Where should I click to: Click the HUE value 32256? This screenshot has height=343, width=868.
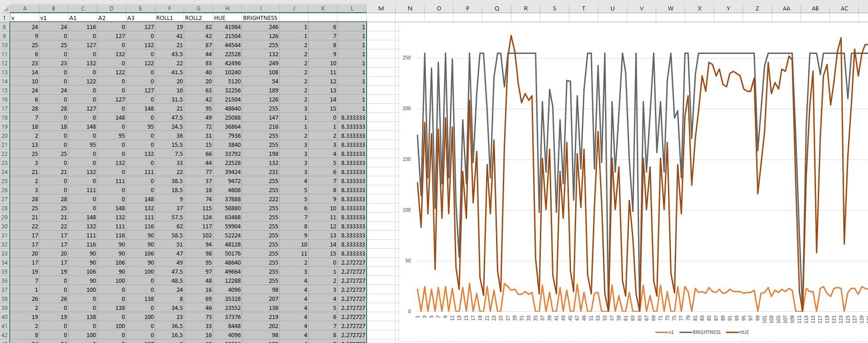(227, 90)
